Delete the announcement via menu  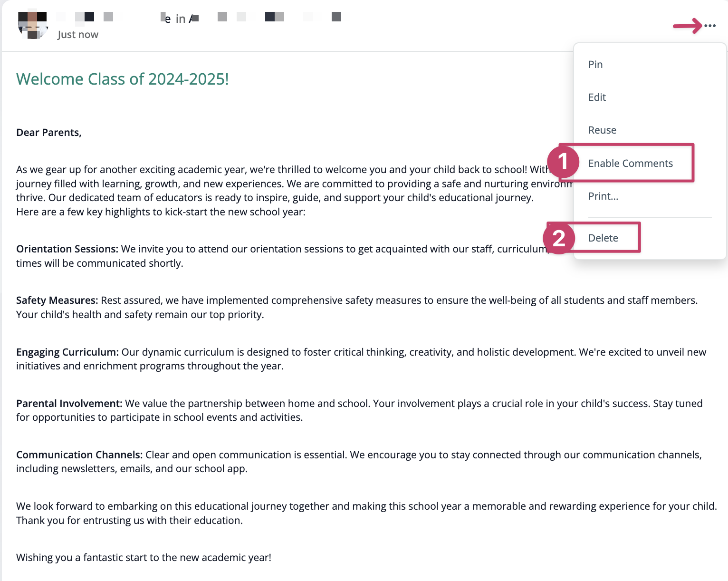[x=603, y=238]
